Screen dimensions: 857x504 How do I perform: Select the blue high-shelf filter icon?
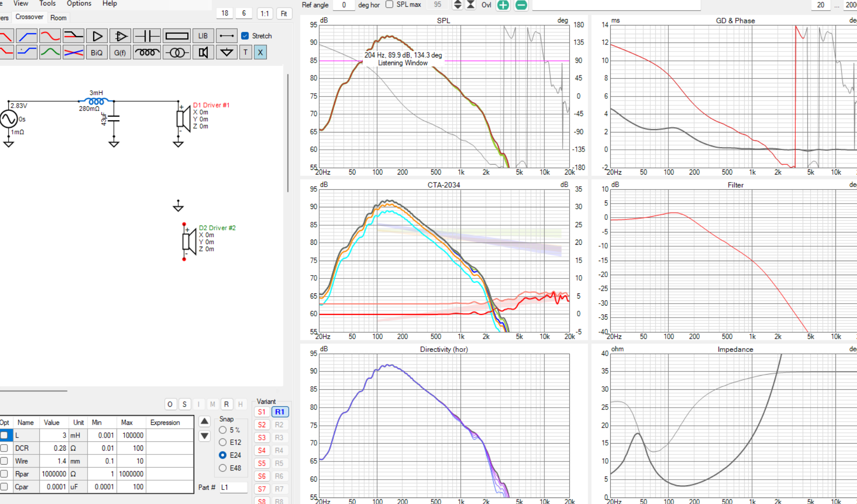click(x=27, y=52)
